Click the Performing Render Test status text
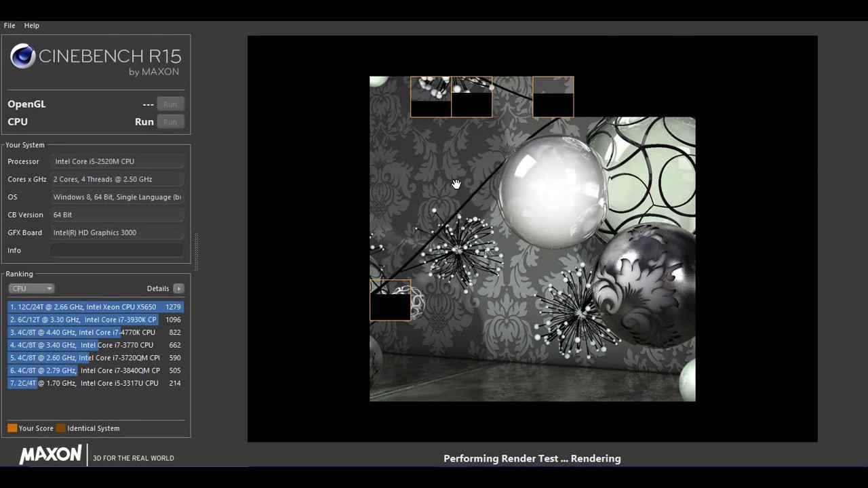Image resolution: width=868 pixels, height=488 pixels. click(532, 459)
